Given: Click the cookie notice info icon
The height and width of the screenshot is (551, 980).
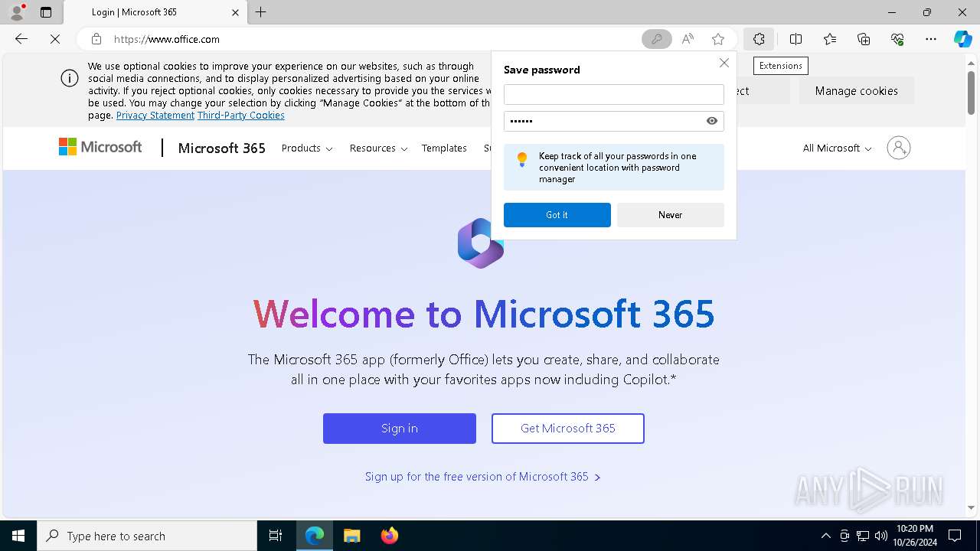Looking at the screenshot, I should (x=69, y=78).
